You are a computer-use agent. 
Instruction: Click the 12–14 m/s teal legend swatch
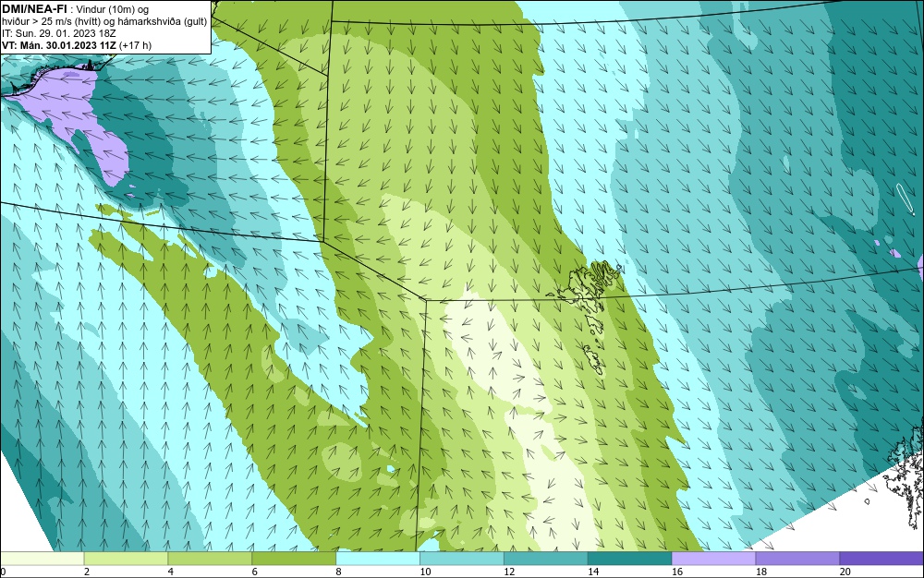click(x=546, y=559)
